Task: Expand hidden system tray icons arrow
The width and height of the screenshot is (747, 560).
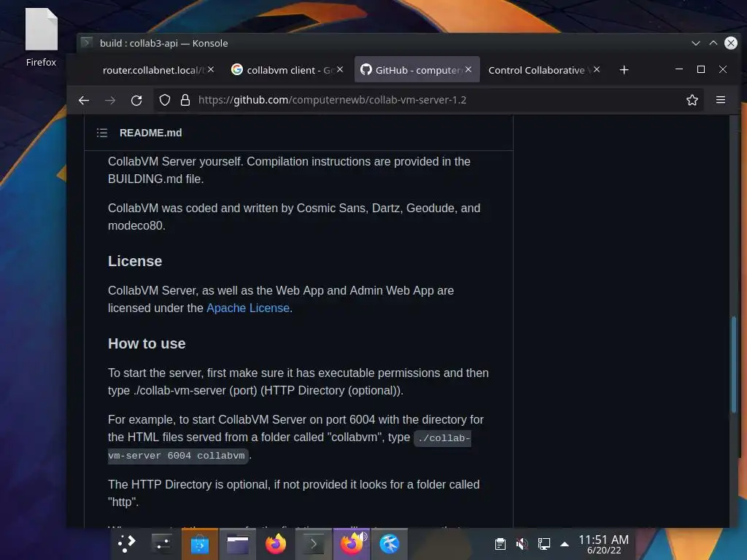Action: click(565, 544)
